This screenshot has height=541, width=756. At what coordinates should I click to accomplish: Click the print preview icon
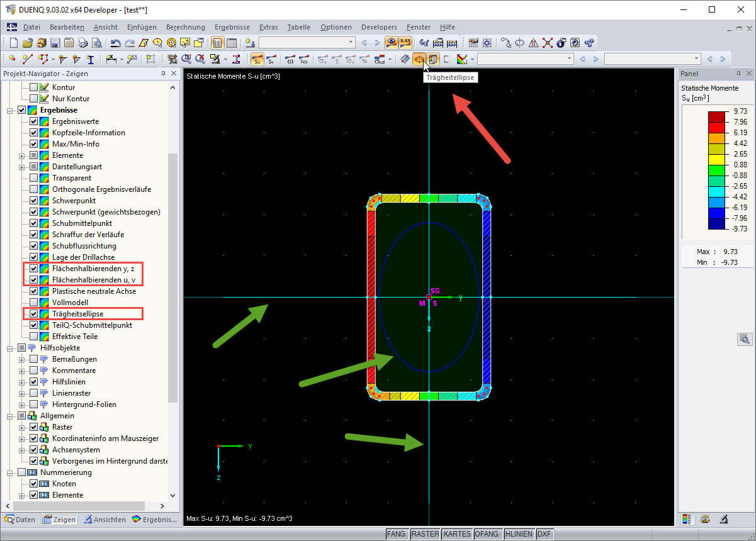97,43
